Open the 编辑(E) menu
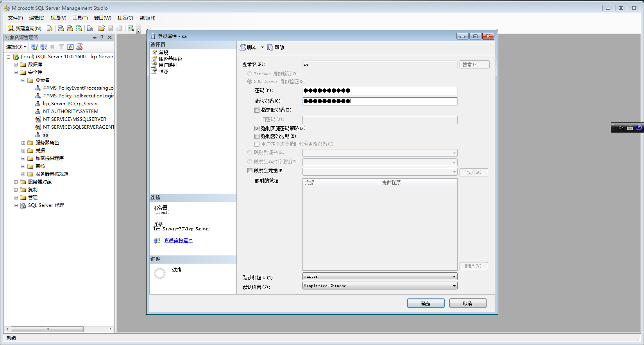This screenshot has height=345, width=644. [x=37, y=18]
